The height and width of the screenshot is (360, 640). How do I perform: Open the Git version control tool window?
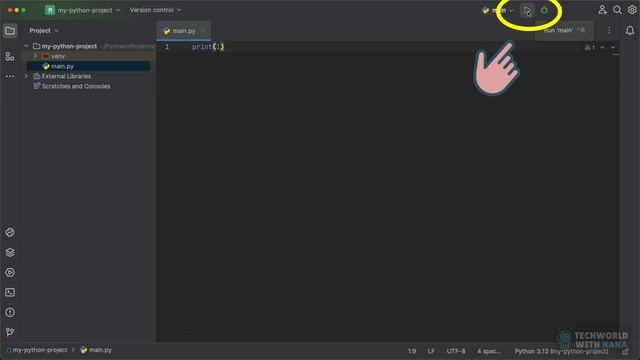coord(10,332)
